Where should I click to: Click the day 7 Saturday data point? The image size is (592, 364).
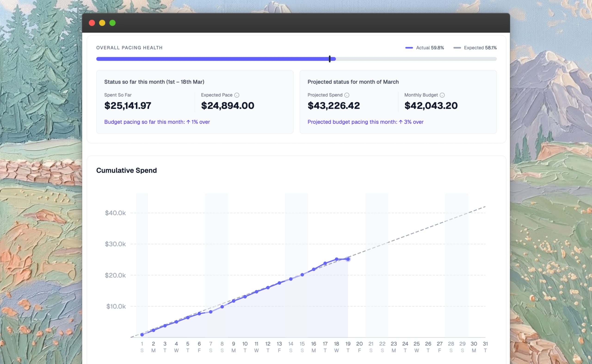tap(211, 312)
